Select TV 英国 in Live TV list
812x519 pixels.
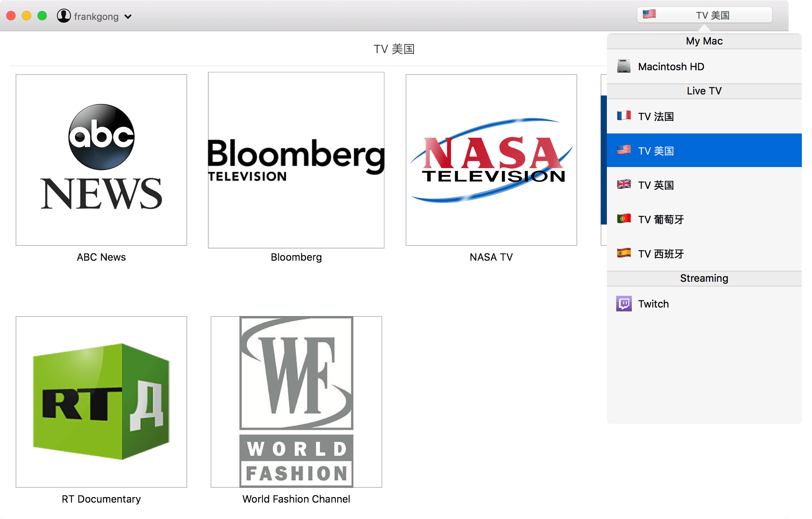704,185
